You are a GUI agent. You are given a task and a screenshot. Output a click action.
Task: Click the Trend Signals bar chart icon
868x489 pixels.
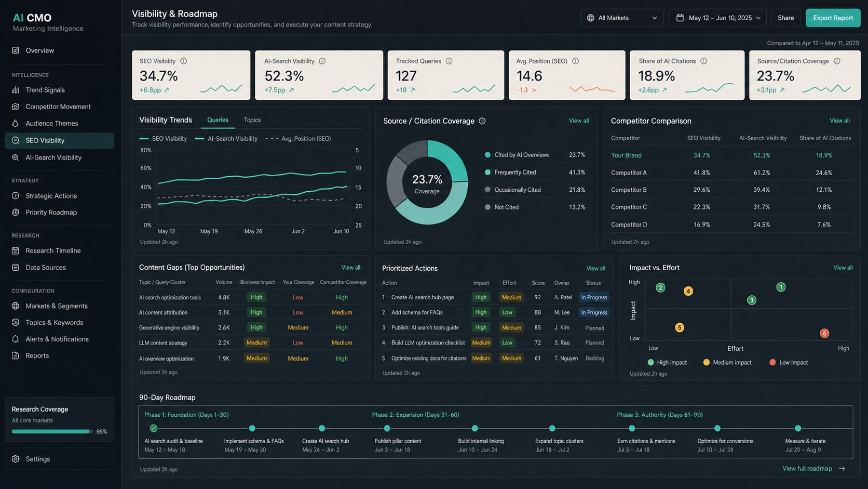16,90
